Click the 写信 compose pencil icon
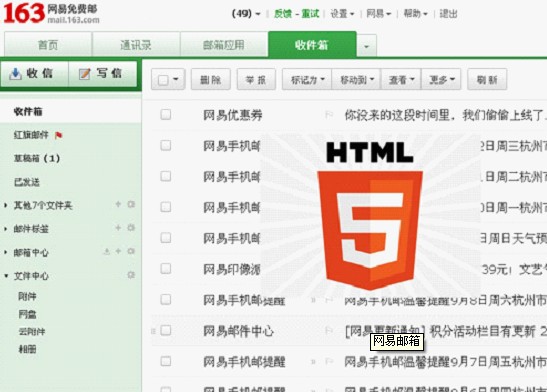This screenshot has width=547, height=392. tap(84, 74)
